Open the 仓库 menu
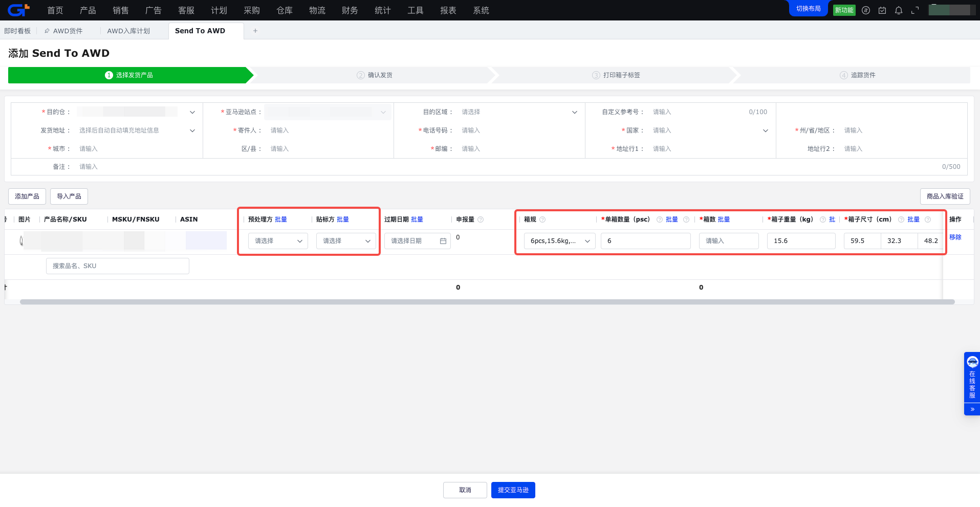This screenshot has height=507, width=980. tap(285, 10)
